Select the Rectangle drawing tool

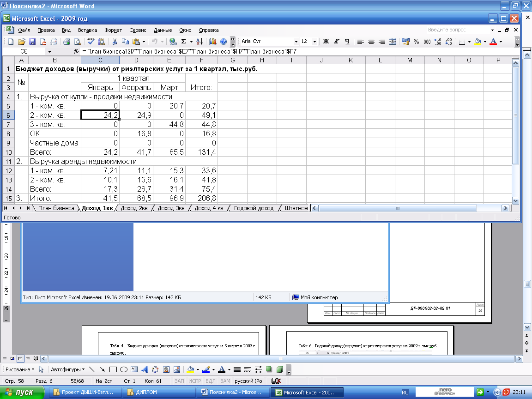(113, 369)
